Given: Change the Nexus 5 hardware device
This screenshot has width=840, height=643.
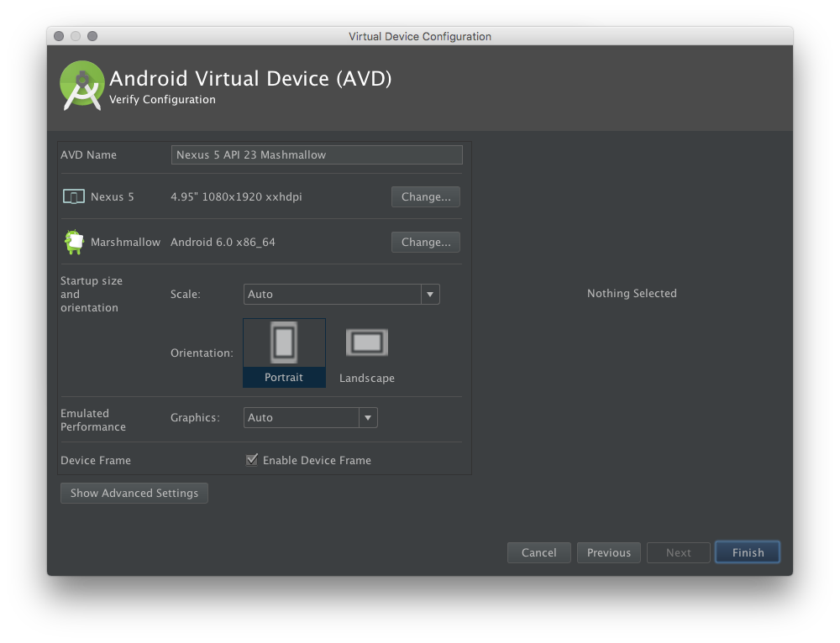Looking at the screenshot, I should (x=426, y=197).
